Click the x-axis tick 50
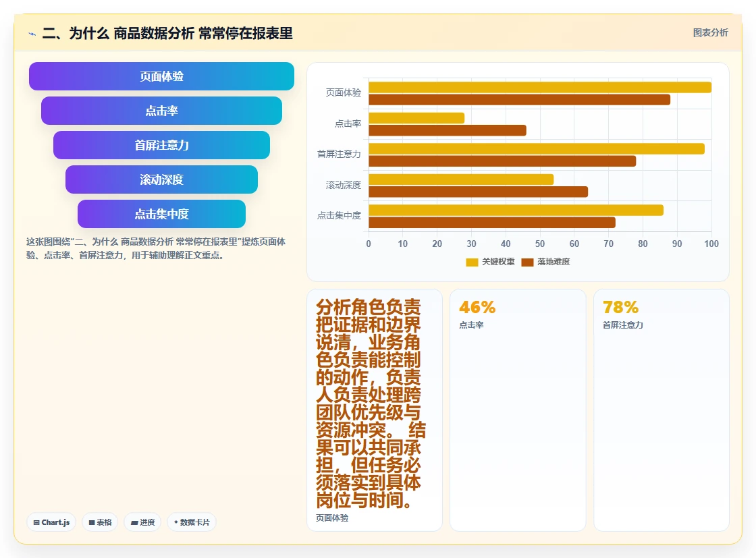This screenshot has height=558, width=756. (540, 244)
